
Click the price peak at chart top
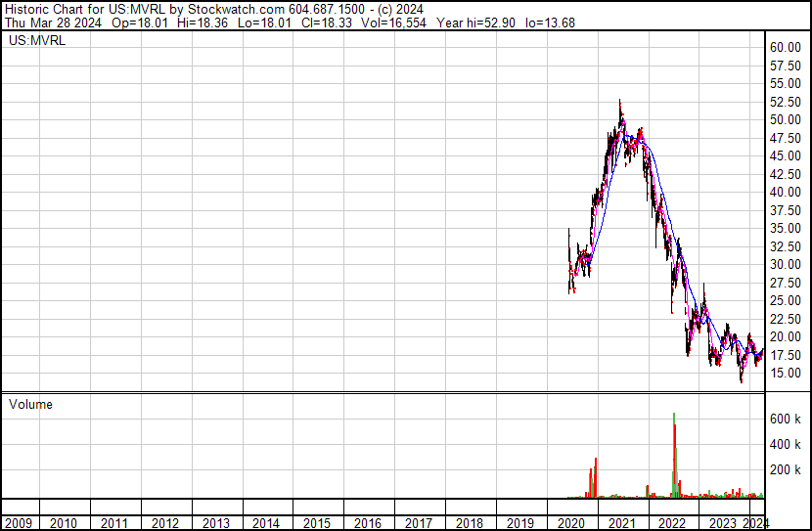(x=619, y=101)
